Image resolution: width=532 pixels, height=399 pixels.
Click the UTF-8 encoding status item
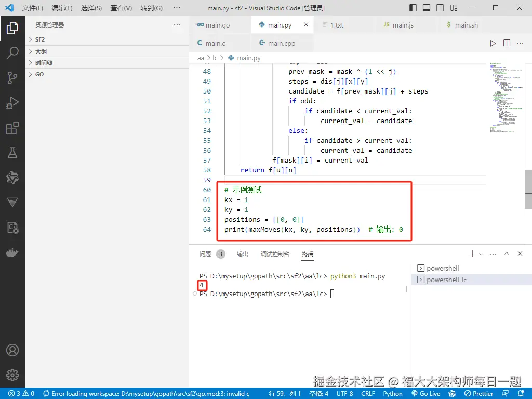345,394
